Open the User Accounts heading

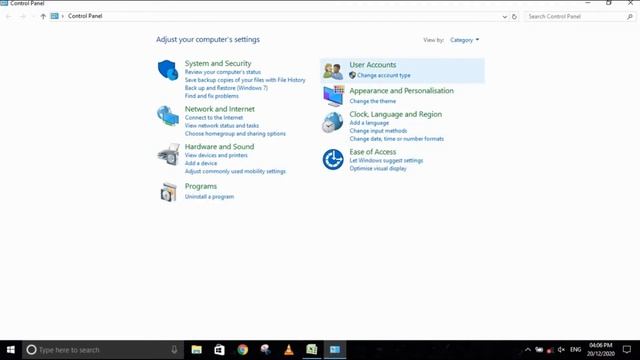(x=373, y=65)
